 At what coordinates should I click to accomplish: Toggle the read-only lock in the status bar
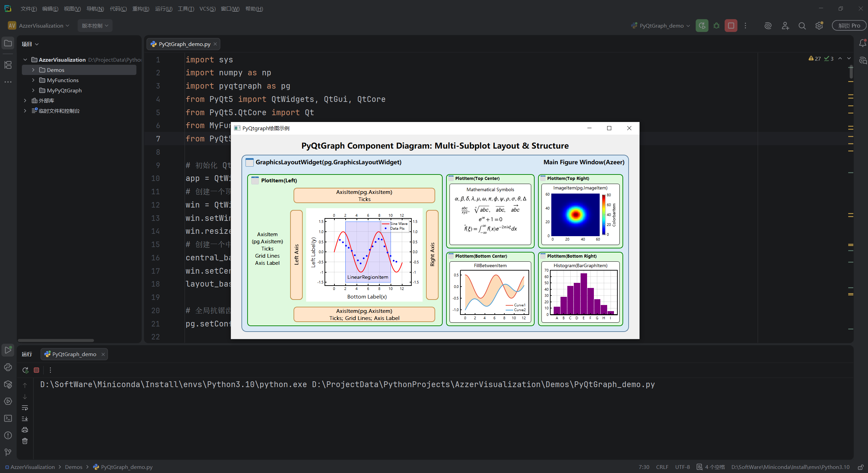pyautogui.click(x=861, y=467)
